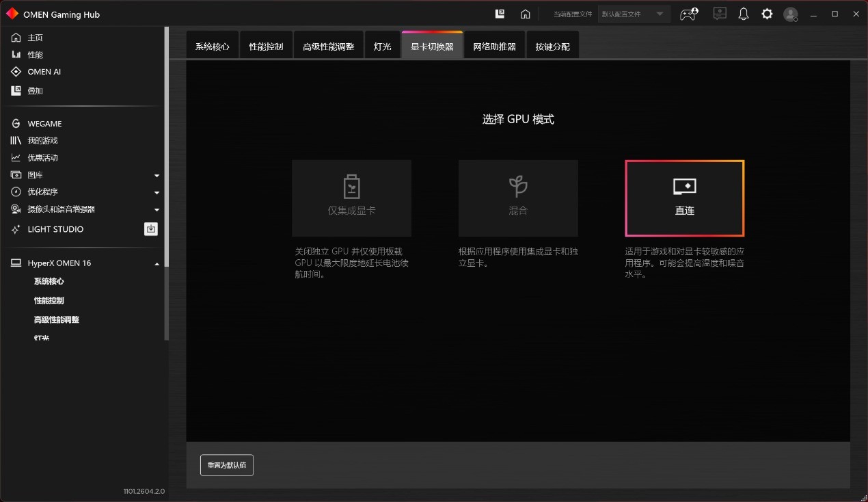Screen dimensions: 868x502
Task: Select the 混合 GPU mode card
Action: click(518, 198)
